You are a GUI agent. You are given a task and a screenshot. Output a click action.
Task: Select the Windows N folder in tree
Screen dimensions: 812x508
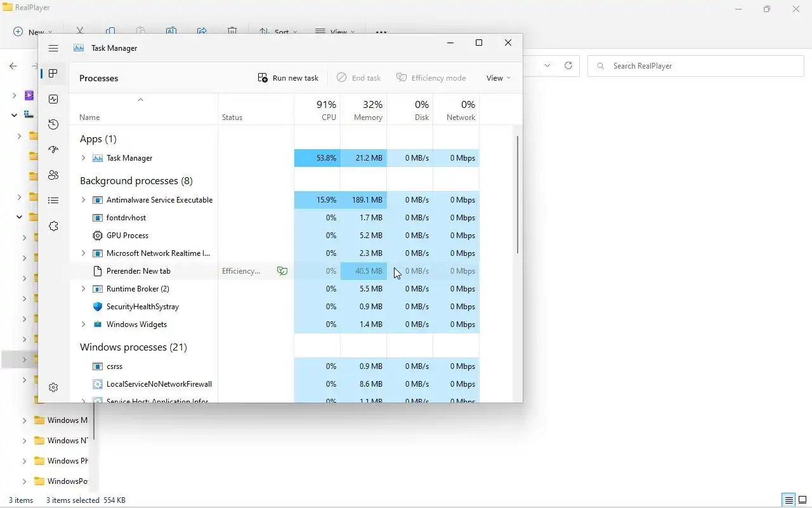67,441
